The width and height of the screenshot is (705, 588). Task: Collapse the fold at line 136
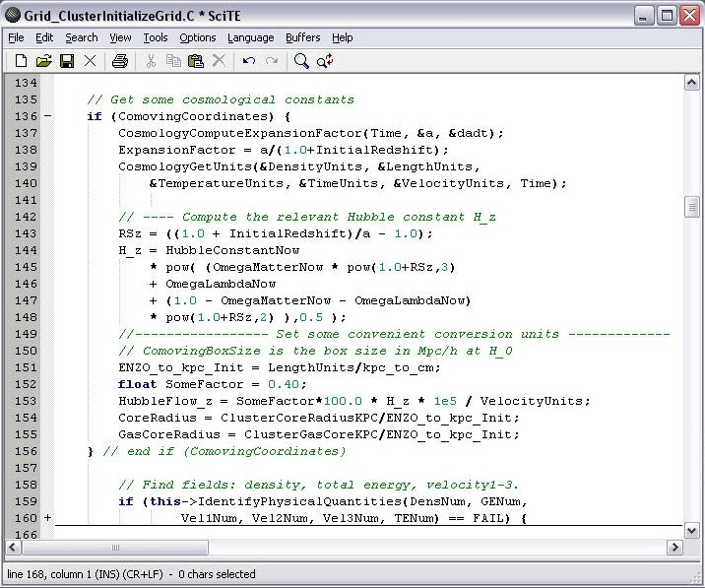[x=47, y=116]
